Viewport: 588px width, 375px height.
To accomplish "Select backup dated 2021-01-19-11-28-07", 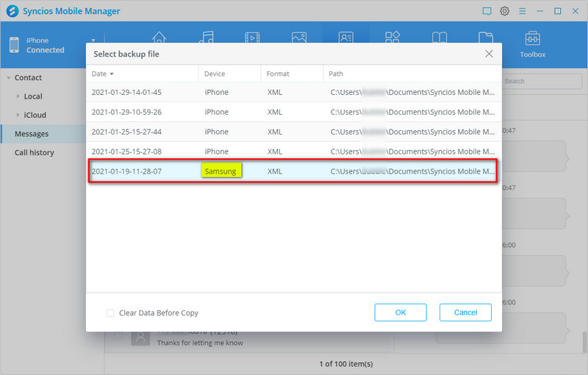I will coord(294,171).
